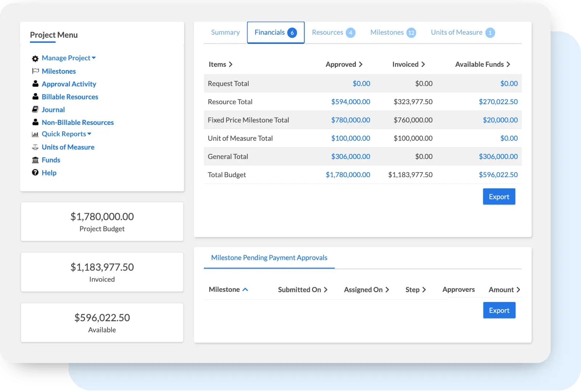
Task: Click the question mark Help icon
Action: (x=35, y=173)
